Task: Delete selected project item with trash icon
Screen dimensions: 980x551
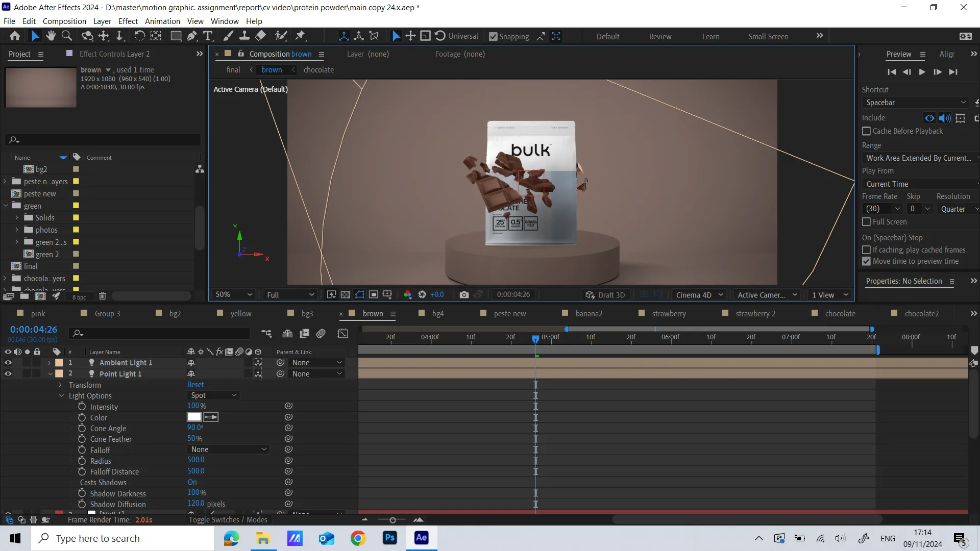Action: click(x=103, y=296)
